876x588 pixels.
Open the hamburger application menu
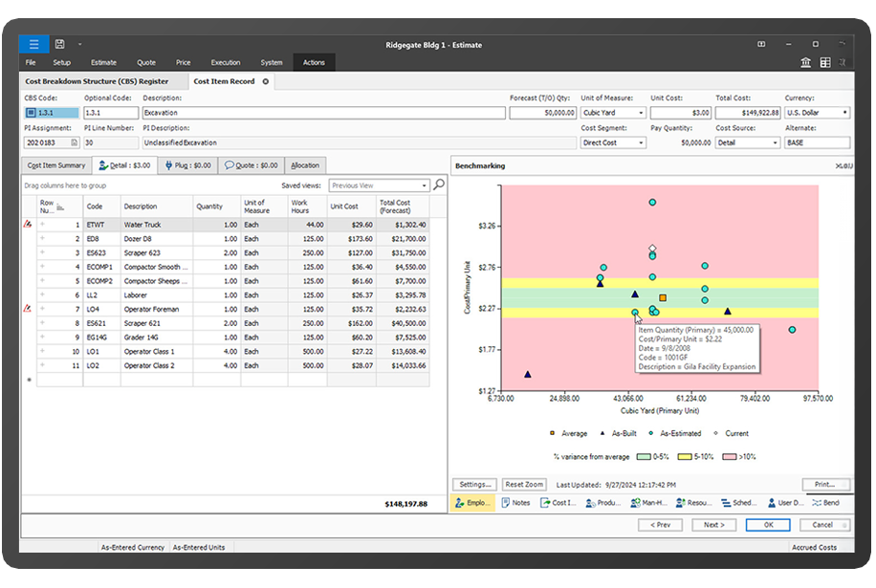click(x=33, y=44)
